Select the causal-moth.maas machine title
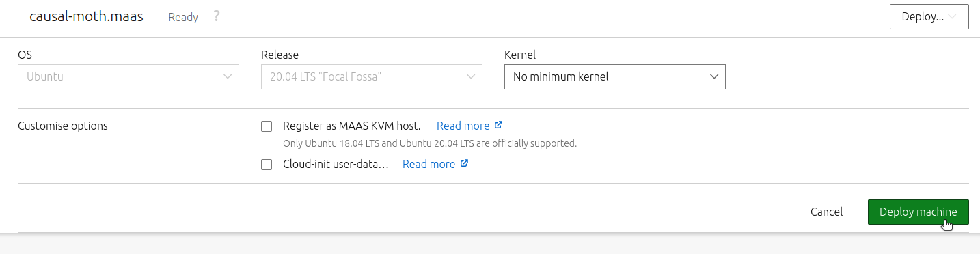The width and height of the screenshot is (980, 254). pyautogui.click(x=86, y=17)
